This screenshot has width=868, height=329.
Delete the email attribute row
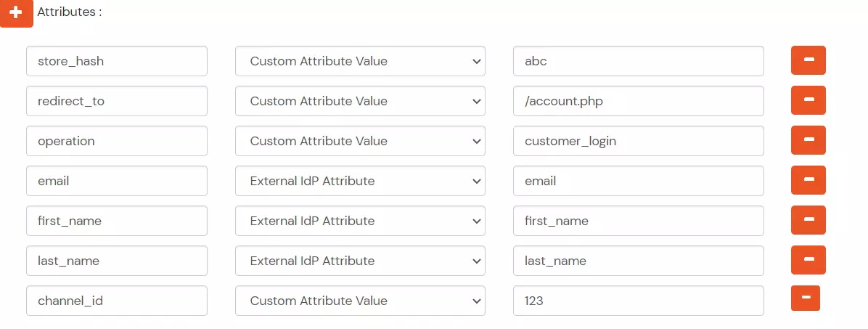pyautogui.click(x=808, y=181)
